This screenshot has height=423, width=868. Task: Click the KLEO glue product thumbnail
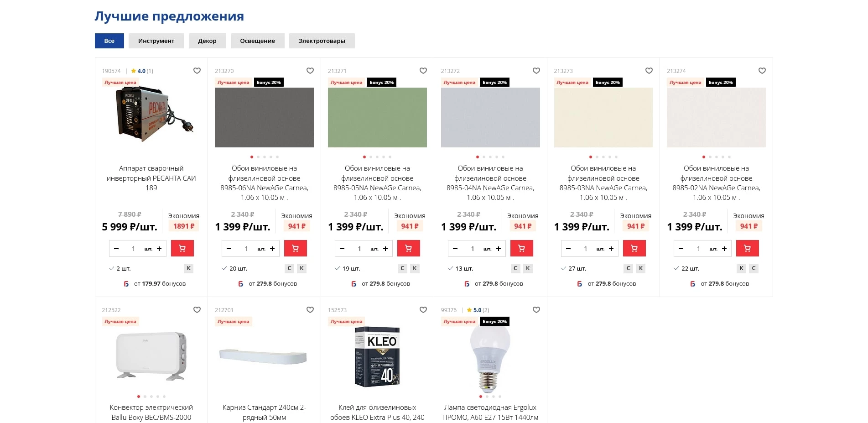377,357
